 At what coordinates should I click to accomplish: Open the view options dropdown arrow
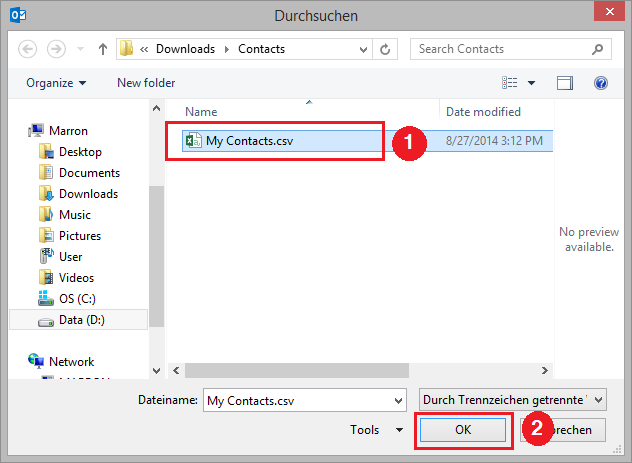point(531,83)
